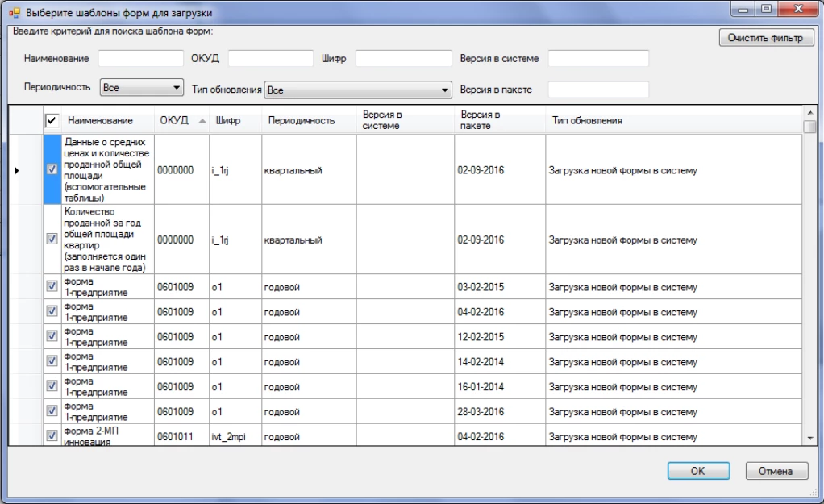Click the Версия в системе input field
The image size is (824, 504).
point(598,58)
